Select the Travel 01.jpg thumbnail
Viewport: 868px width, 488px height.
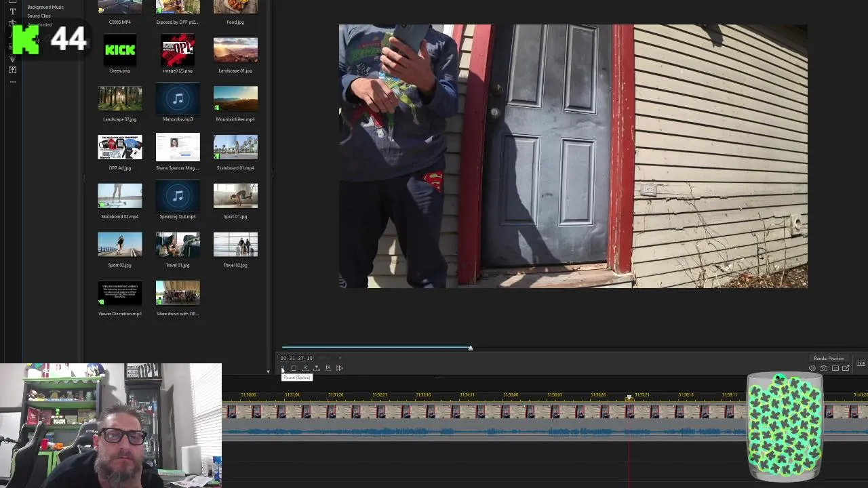click(178, 245)
